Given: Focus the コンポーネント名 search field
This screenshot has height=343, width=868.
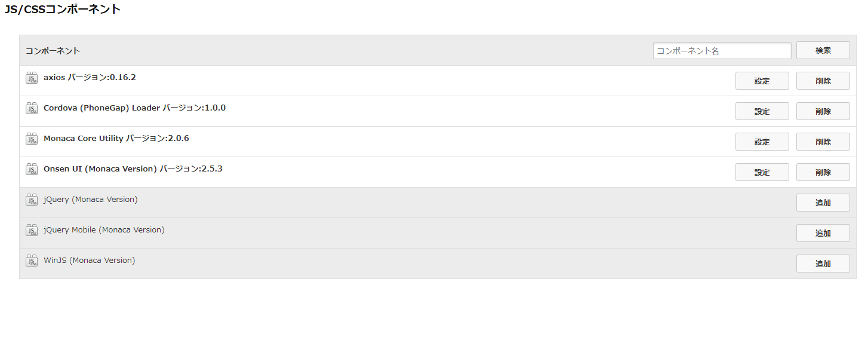Looking at the screenshot, I should pos(722,51).
